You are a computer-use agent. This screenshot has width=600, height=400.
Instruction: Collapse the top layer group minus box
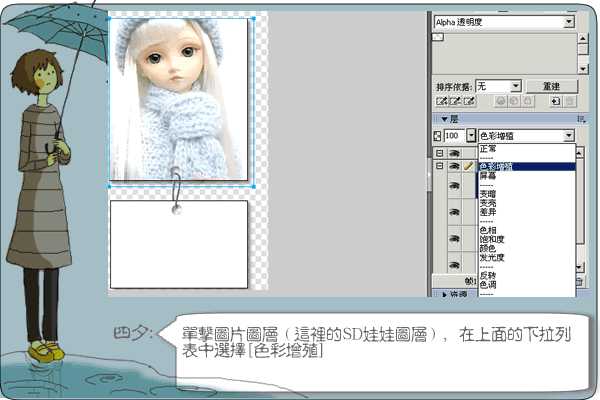(x=439, y=153)
